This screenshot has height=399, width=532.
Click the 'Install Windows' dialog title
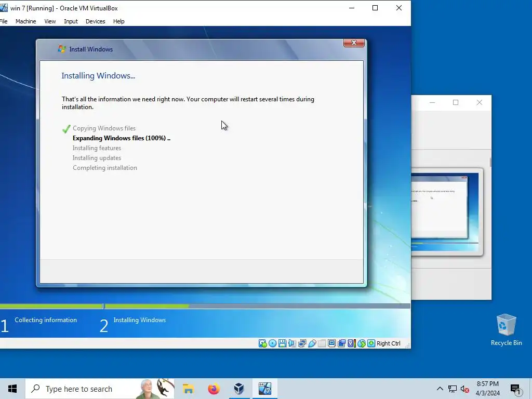click(x=91, y=49)
